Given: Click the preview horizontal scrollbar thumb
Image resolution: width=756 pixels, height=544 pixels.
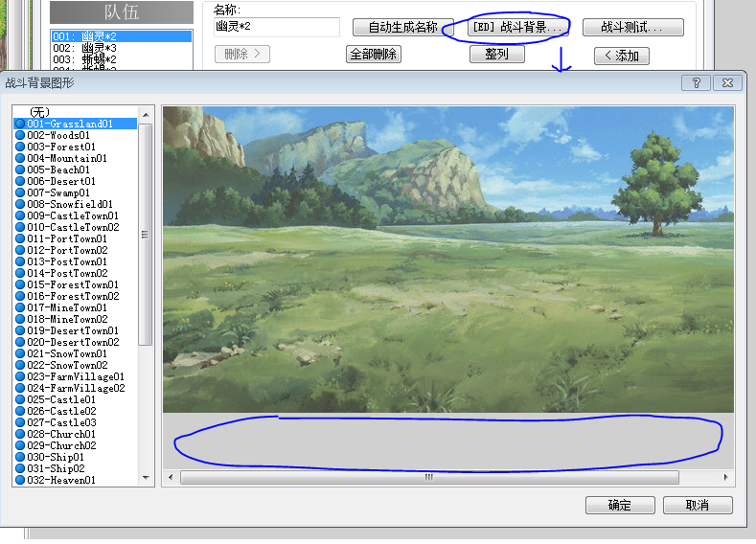Looking at the screenshot, I should tap(429, 478).
